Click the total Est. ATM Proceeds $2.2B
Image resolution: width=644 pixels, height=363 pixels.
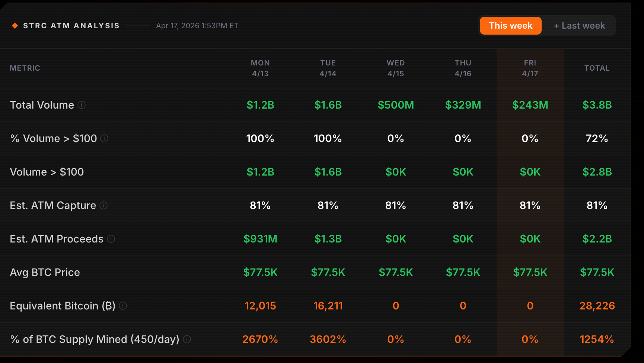tap(597, 239)
